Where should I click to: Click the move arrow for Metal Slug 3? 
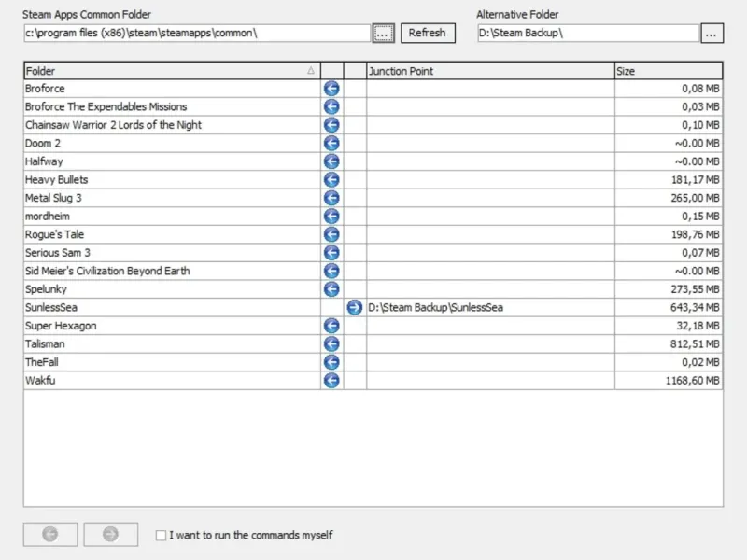tap(331, 198)
